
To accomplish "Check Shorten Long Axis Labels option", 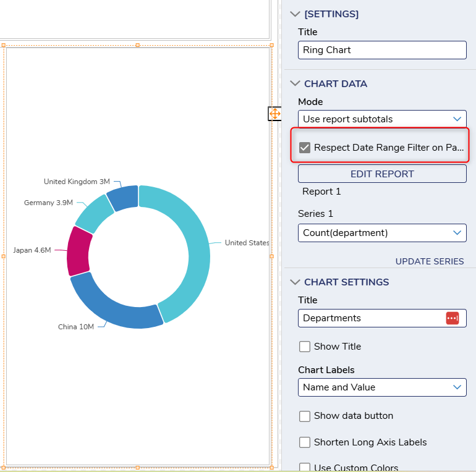I will point(305,442).
